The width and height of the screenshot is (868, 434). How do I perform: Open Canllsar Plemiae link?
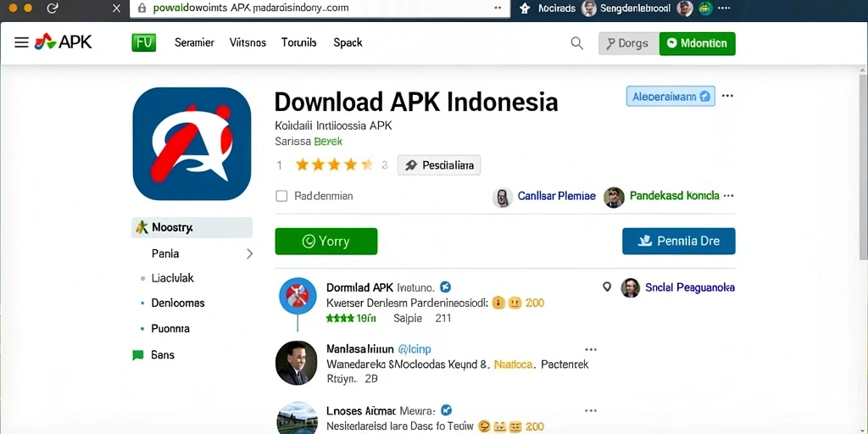[x=557, y=196]
